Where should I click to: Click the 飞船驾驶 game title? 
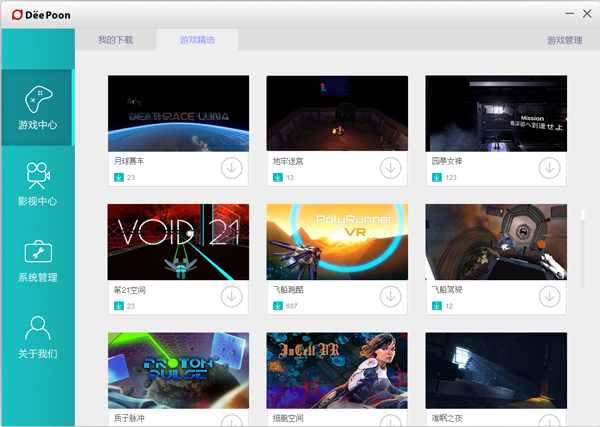(447, 290)
